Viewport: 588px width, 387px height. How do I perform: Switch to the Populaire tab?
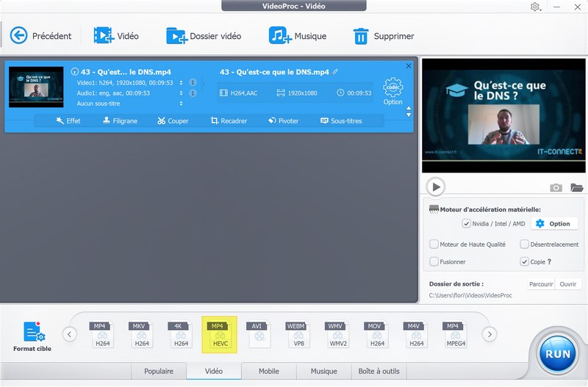(159, 371)
